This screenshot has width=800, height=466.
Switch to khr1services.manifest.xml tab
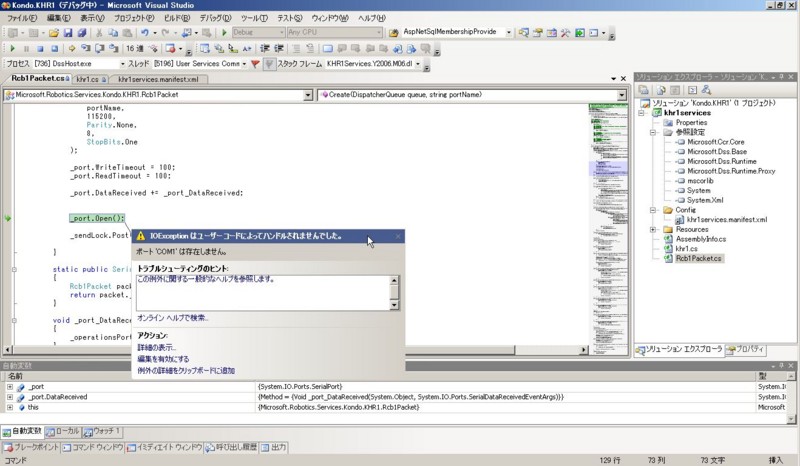(158, 79)
